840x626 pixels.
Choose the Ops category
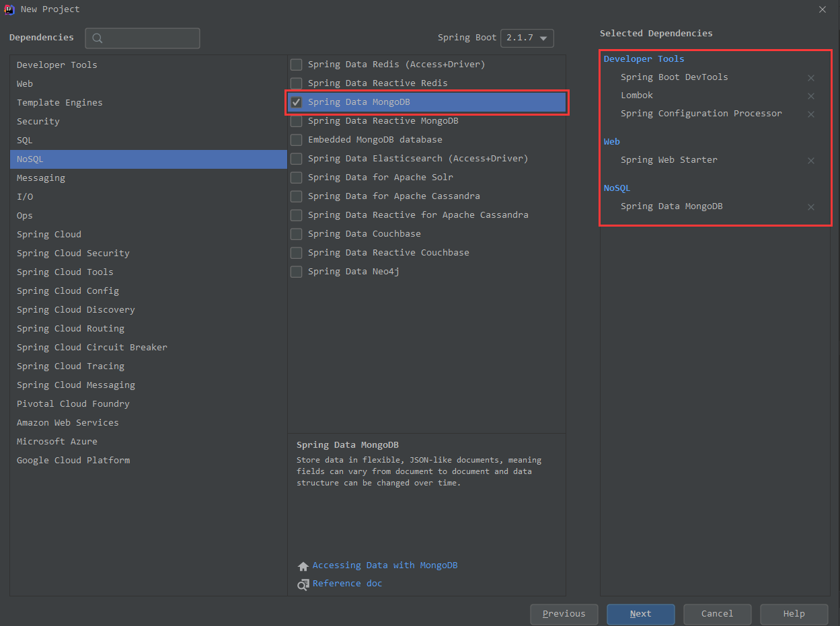pos(149,216)
